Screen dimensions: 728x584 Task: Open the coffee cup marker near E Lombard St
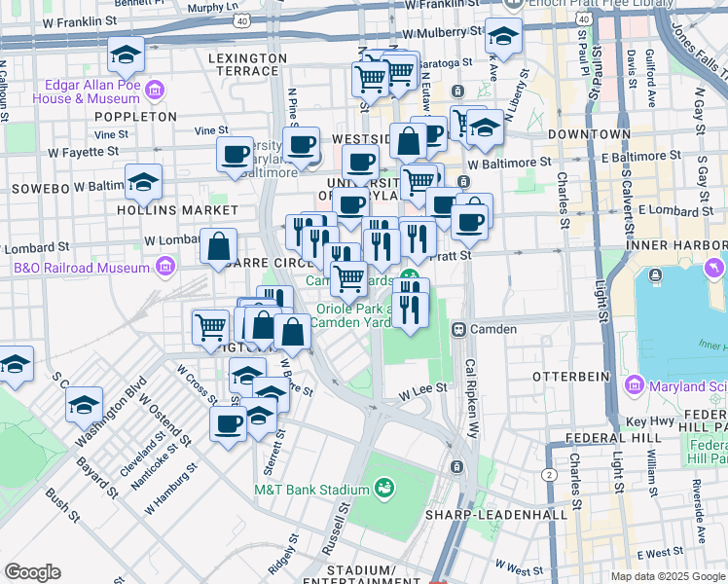[x=470, y=223]
